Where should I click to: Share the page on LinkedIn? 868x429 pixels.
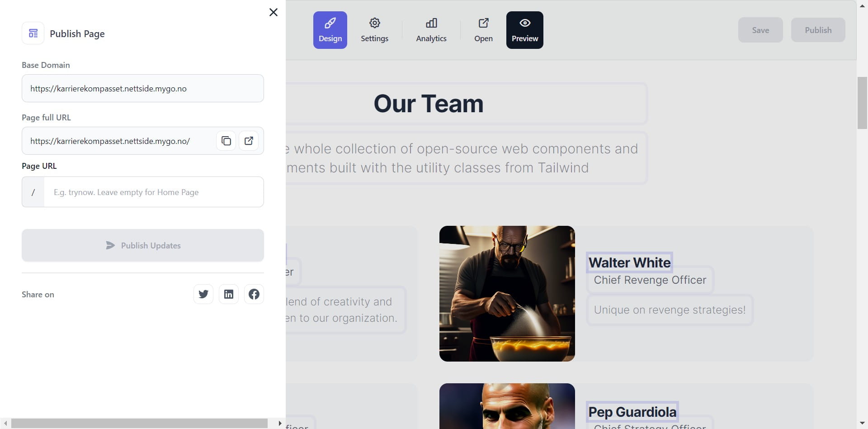point(229,294)
